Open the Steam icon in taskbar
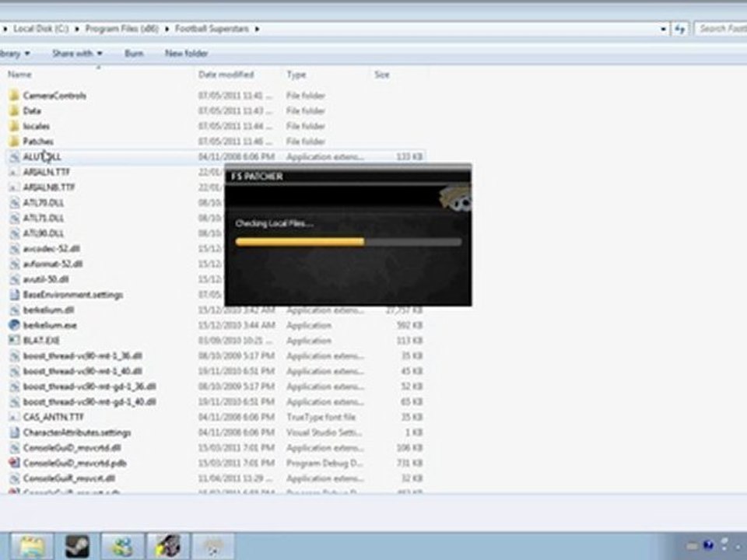 pyautogui.click(x=77, y=546)
